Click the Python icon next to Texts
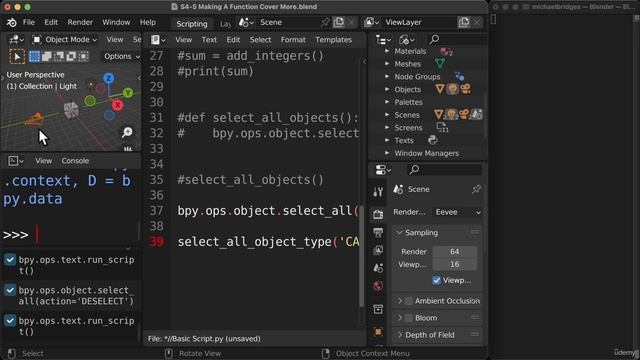The width and height of the screenshot is (640, 360). [x=433, y=140]
